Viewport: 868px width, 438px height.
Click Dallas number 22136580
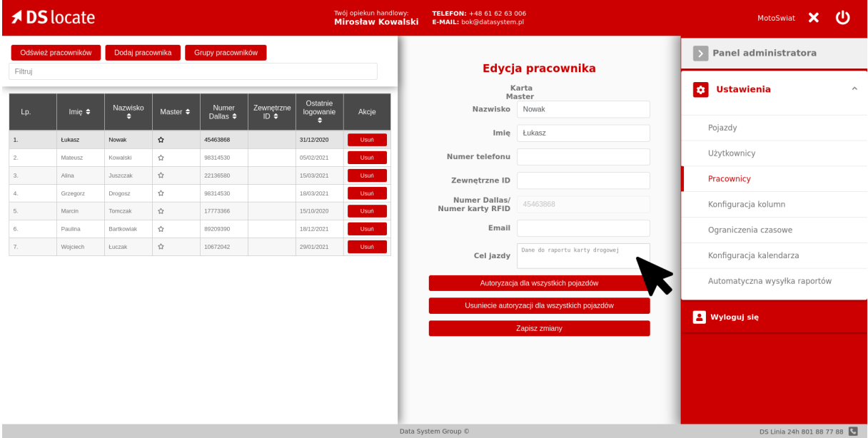pyautogui.click(x=224, y=175)
